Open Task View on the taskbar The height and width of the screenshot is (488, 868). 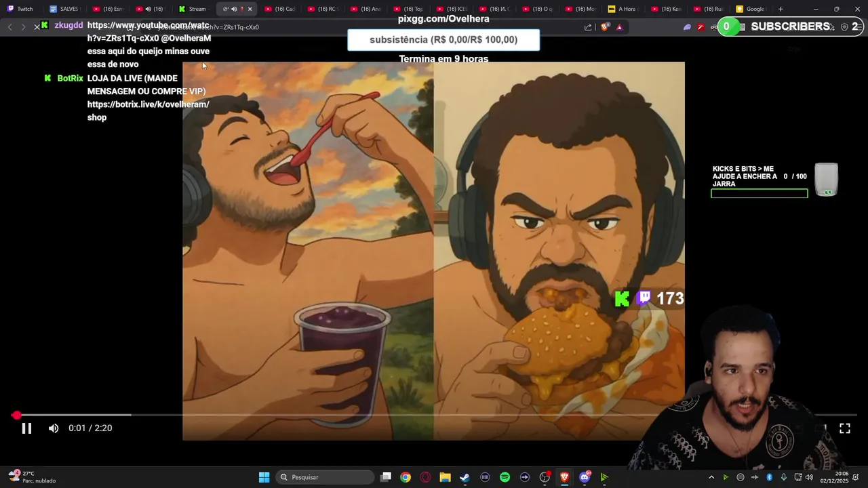[386, 477]
